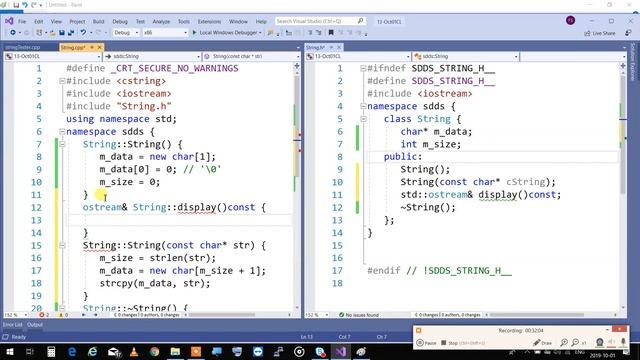Click the recorder Draw button

pyautogui.click(x=543, y=343)
